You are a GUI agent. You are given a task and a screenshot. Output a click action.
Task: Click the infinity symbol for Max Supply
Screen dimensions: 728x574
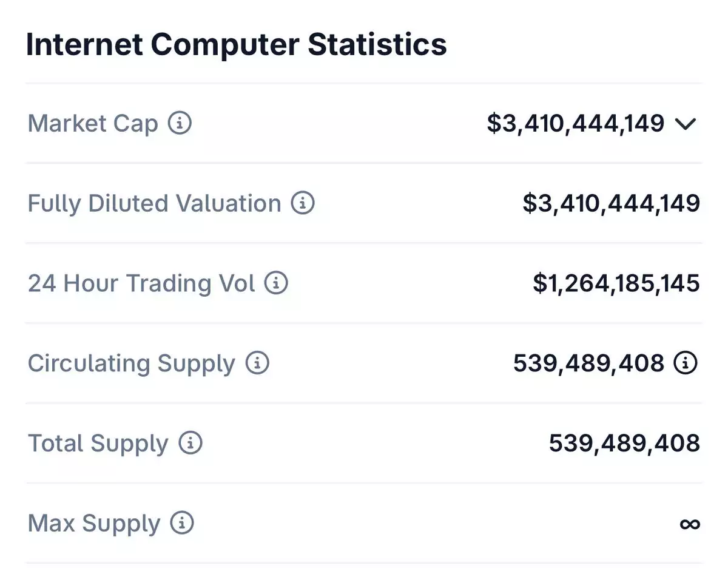[x=690, y=524]
